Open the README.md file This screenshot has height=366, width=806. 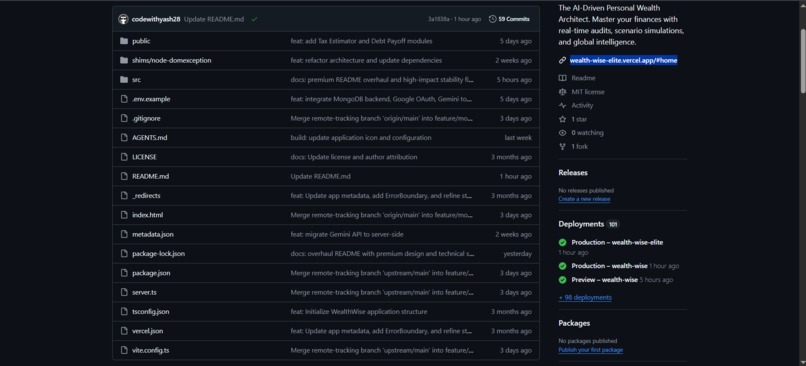[150, 176]
